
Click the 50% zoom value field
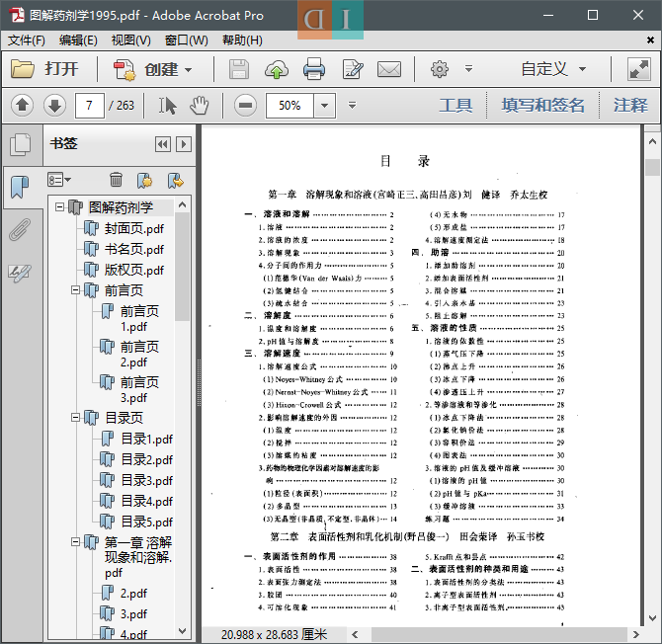coord(290,105)
